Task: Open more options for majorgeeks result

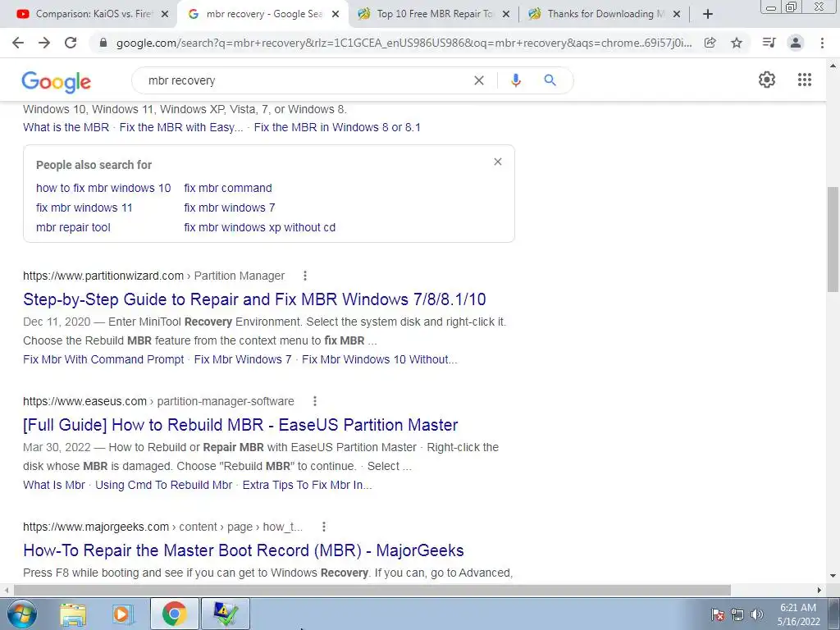Action: [x=323, y=527]
